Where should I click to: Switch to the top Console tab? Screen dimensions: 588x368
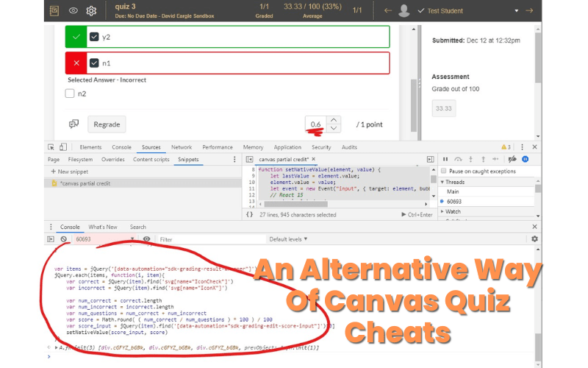121,147
